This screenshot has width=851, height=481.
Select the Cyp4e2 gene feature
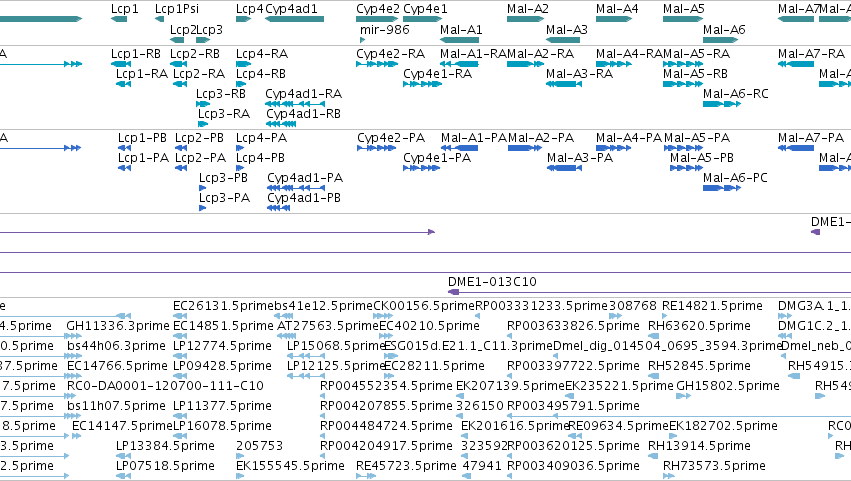[377, 19]
